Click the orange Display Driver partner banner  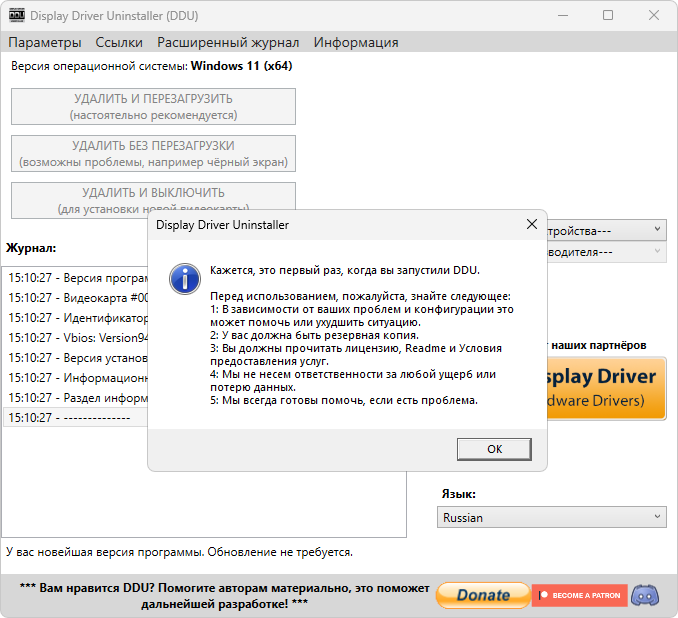pos(606,388)
